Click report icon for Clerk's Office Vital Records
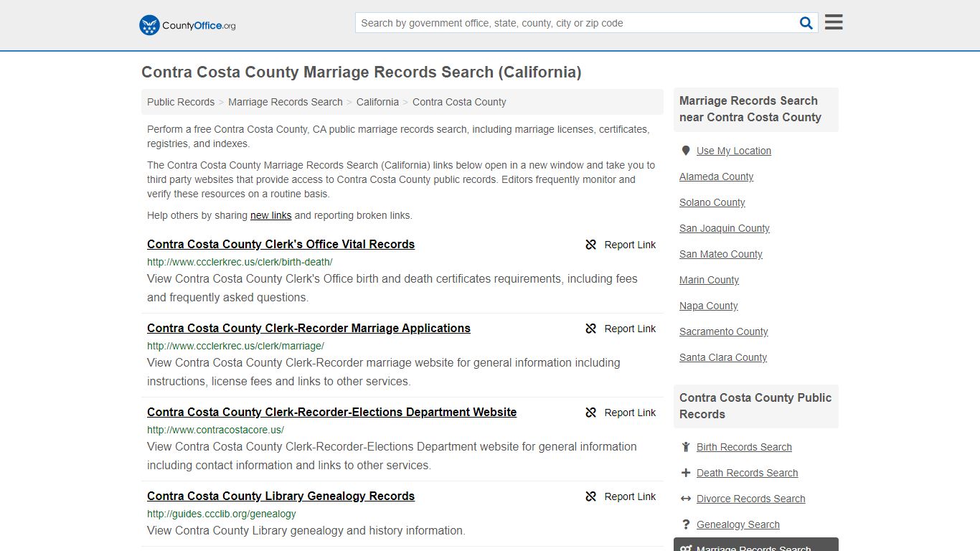Viewport: 980px width, 551px height. coord(591,245)
